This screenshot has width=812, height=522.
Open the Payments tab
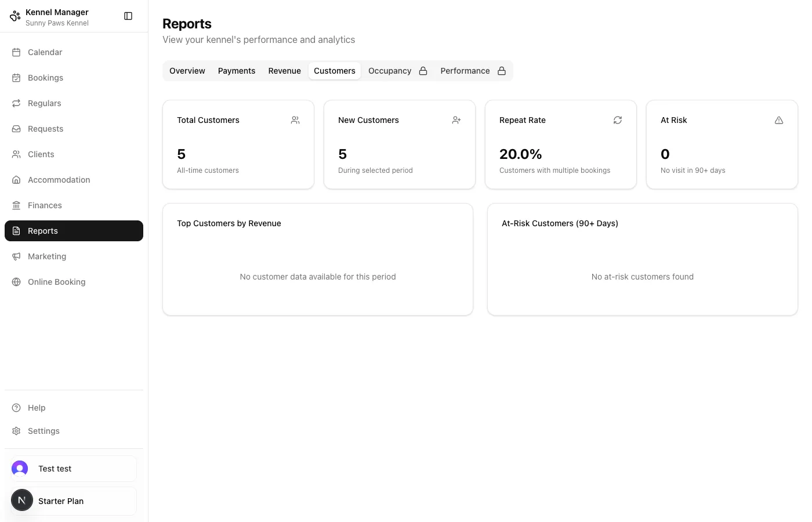[237, 71]
